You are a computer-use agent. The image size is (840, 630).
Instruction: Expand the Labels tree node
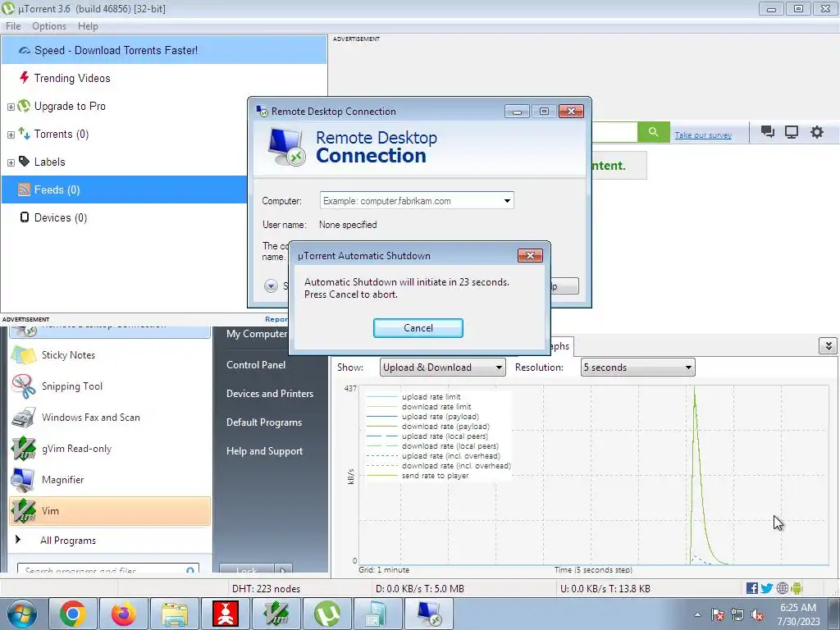coord(11,162)
